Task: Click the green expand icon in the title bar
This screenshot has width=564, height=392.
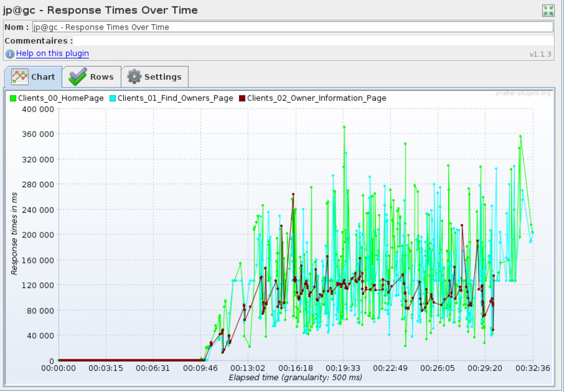Action: pos(548,10)
